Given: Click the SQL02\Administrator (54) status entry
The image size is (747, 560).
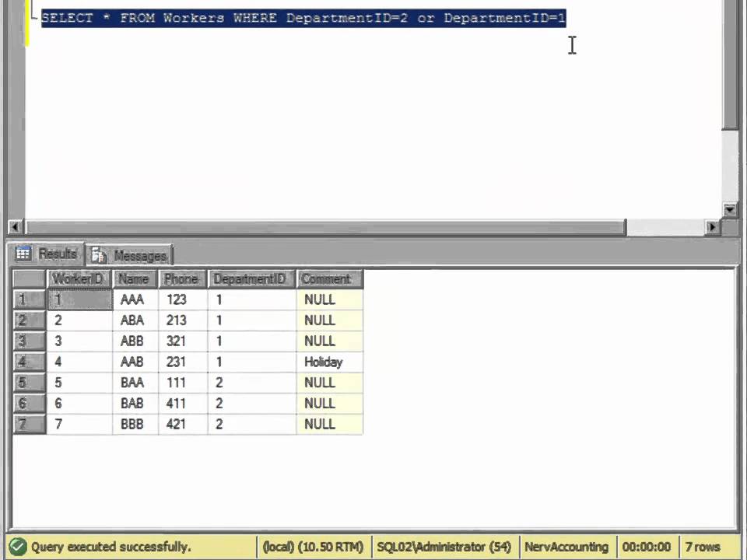Looking at the screenshot, I should coord(444,547).
